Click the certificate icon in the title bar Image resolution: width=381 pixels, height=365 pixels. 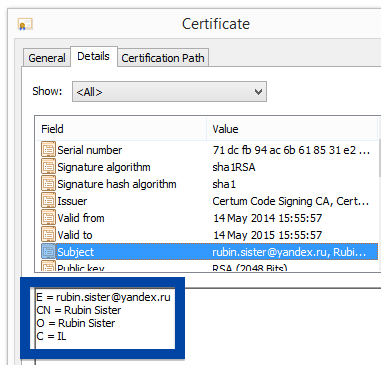tap(25, 24)
